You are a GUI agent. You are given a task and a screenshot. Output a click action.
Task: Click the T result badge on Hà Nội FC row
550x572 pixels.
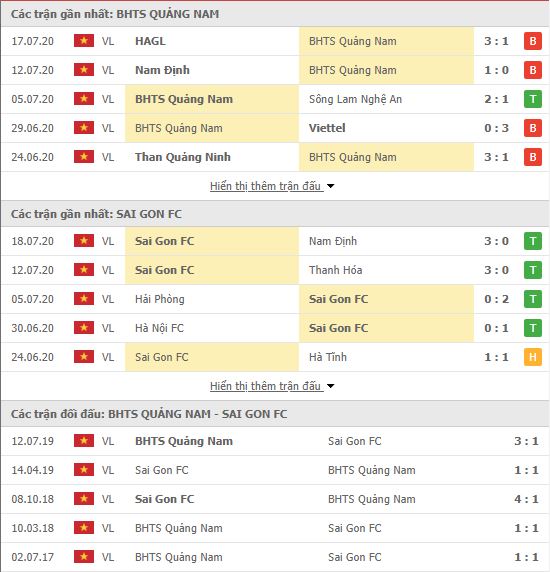point(532,328)
